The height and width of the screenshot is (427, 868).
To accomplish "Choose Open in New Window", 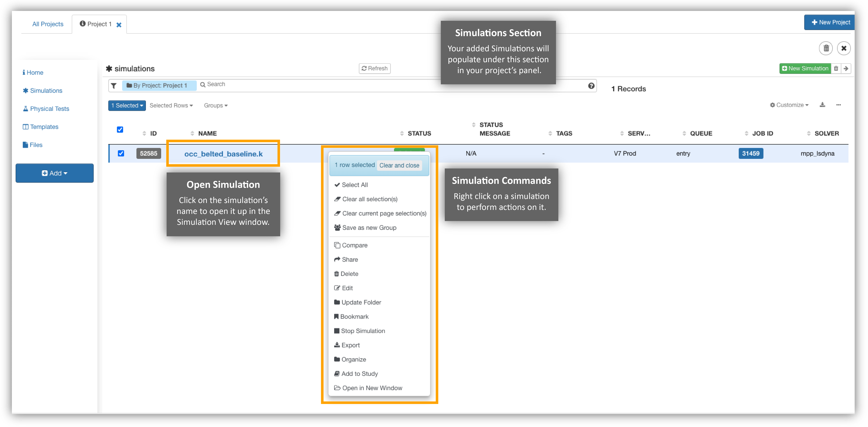I will click(368, 388).
